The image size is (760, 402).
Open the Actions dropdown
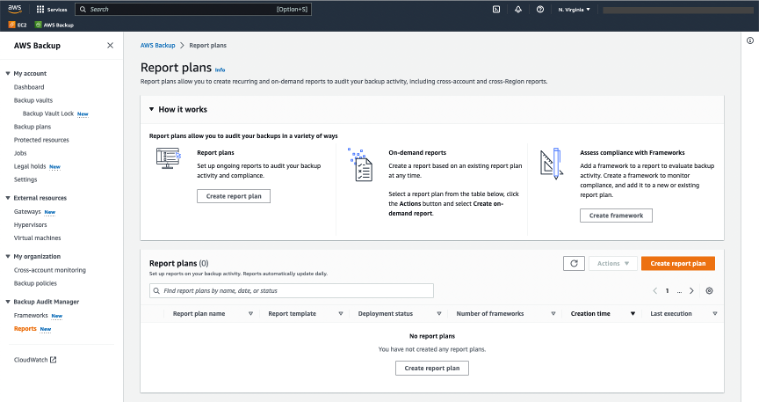coord(613,263)
